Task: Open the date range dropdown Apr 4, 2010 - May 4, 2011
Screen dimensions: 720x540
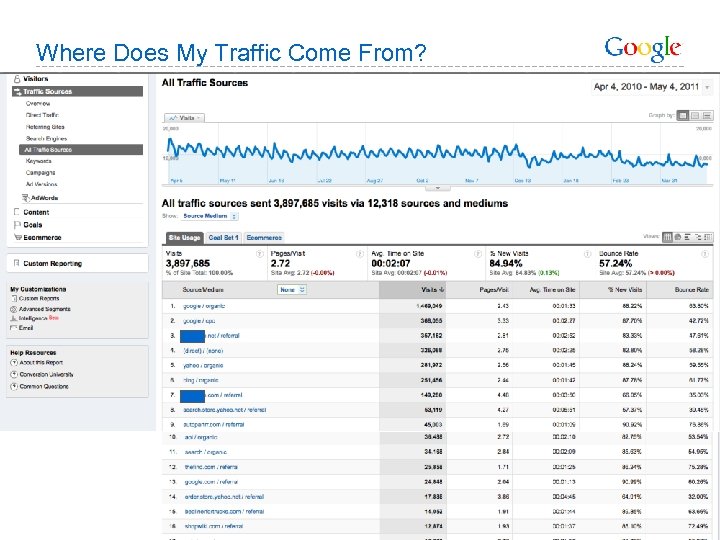Action: coord(652,87)
